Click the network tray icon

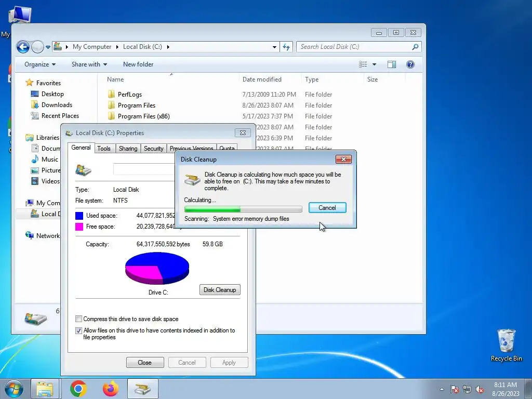tap(467, 389)
